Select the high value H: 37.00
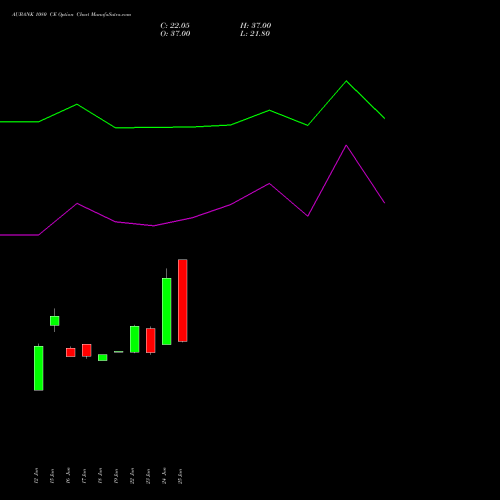The image size is (500, 500). pos(256,25)
